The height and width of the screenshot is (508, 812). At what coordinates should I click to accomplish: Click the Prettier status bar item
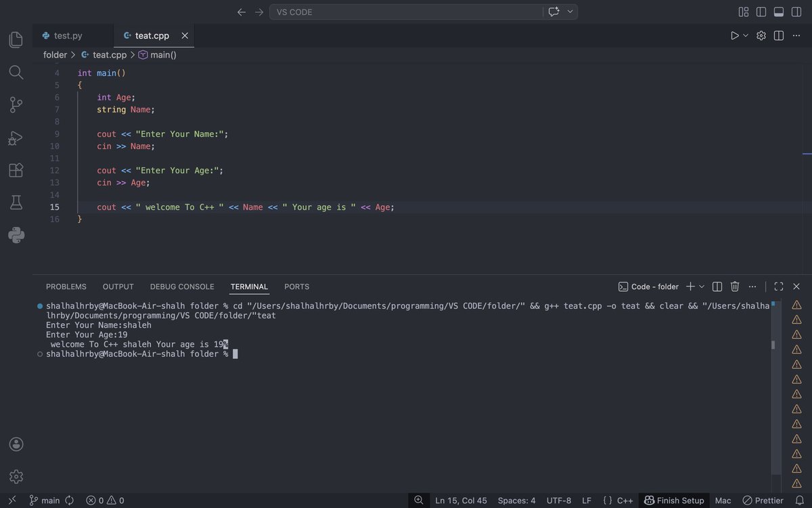[x=763, y=501]
